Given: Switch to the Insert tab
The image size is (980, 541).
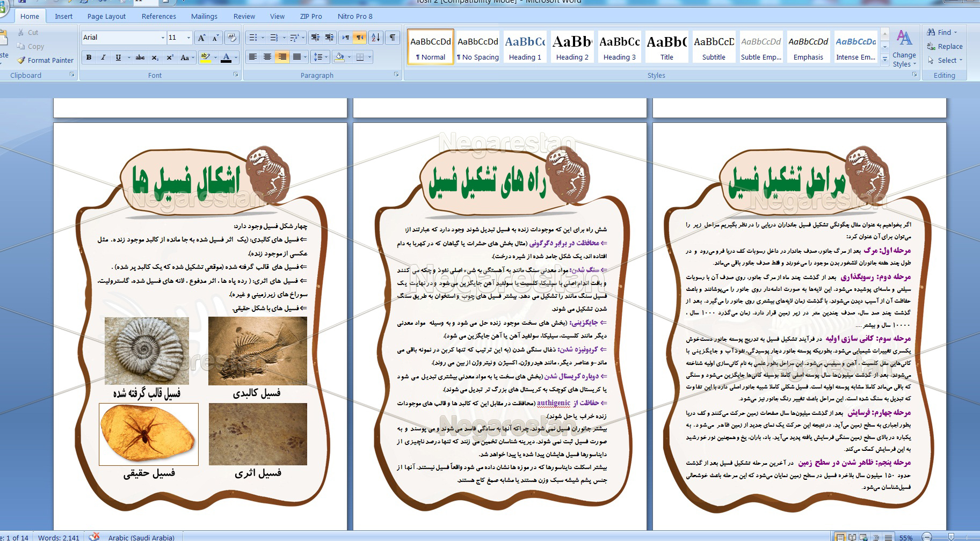Looking at the screenshot, I should [x=63, y=16].
